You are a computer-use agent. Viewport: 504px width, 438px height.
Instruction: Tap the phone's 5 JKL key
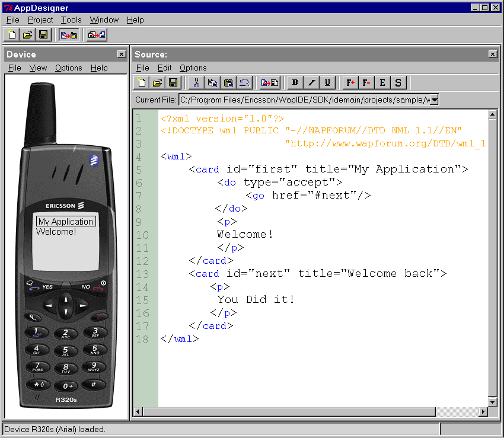click(66, 351)
